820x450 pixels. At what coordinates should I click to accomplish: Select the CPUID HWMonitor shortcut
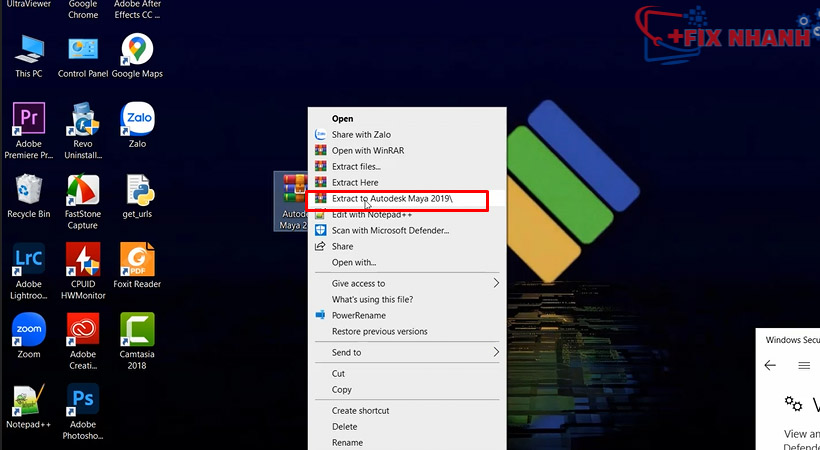click(83, 272)
